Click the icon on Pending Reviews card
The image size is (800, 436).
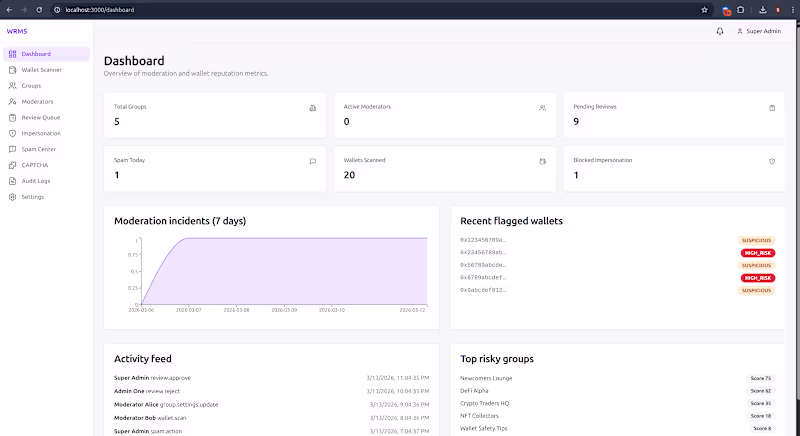(772, 108)
